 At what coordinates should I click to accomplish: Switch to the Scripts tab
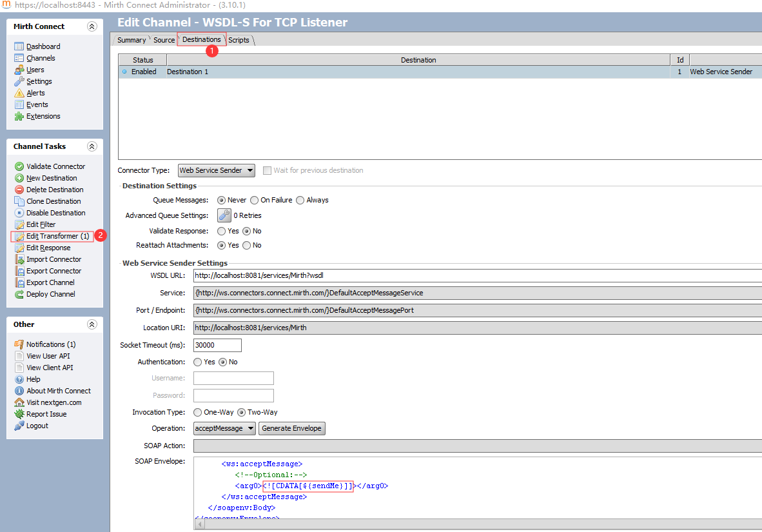pyautogui.click(x=239, y=41)
